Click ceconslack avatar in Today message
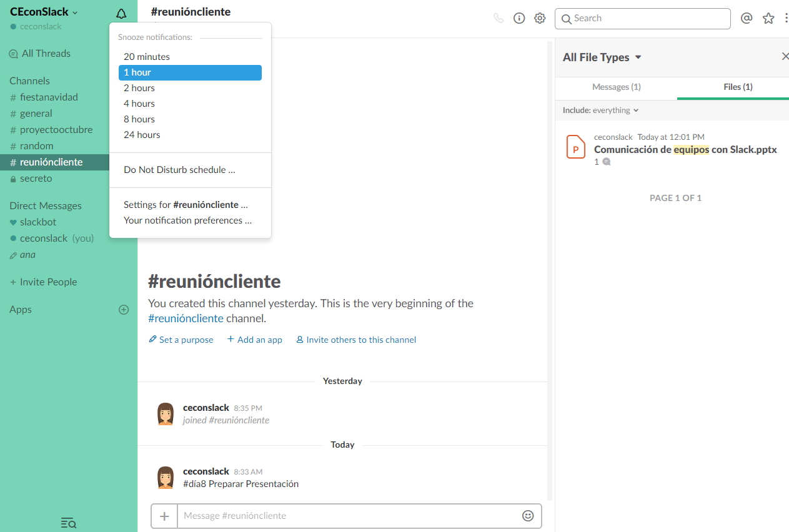The height and width of the screenshot is (532, 789). click(166, 477)
